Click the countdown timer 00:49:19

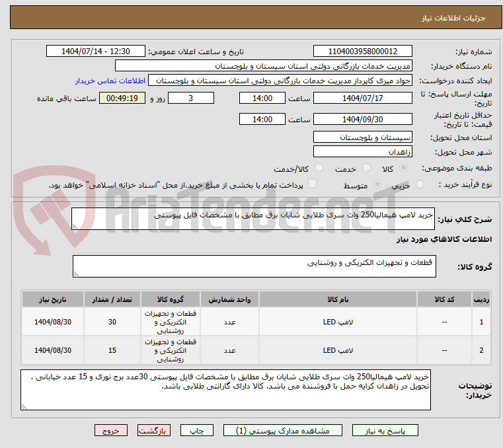click(122, 98)
